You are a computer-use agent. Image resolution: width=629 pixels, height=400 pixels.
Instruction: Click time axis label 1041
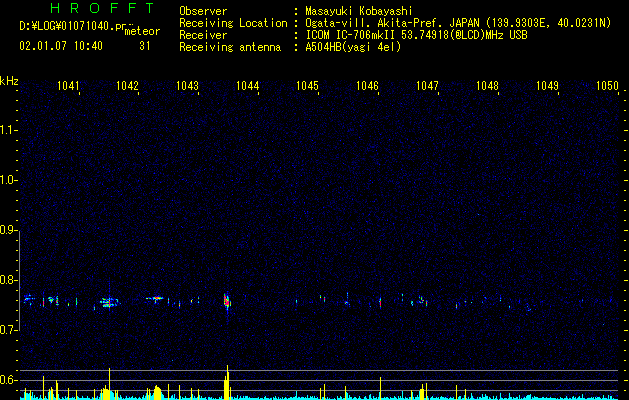[68, 85]
